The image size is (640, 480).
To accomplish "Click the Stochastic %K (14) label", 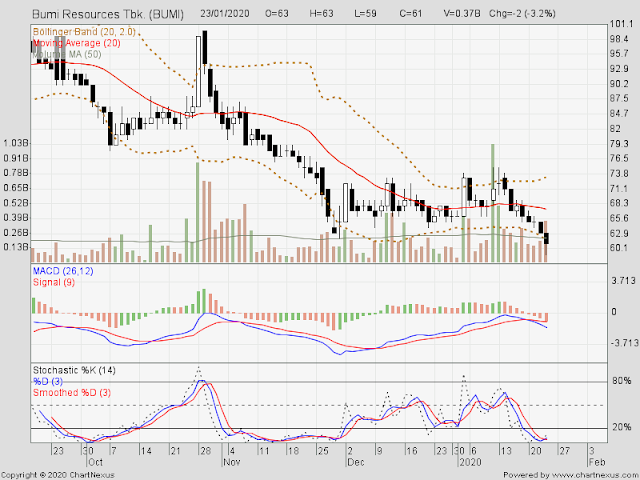I will [x=74, y=370].
